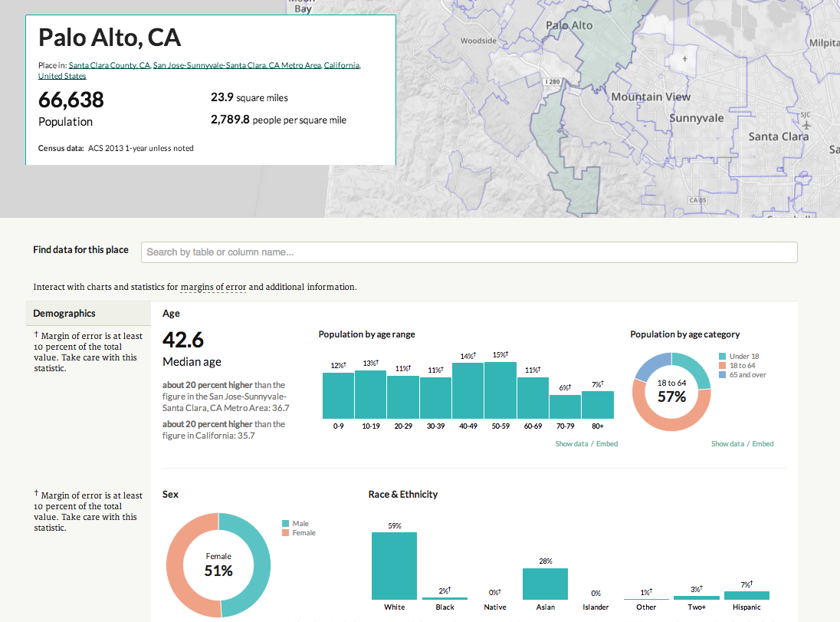
Task: Click Embed under the age category chart
Action: pyautogui.click(x=763, y=444)
